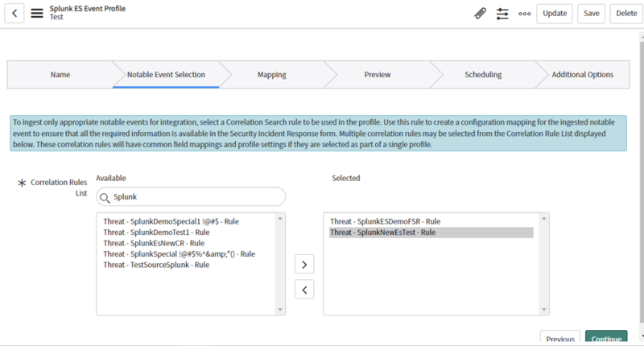Select Threat - SplunkNewEsTest - Rule
This screenshot has width=644, height=346.
pos(431,233)
